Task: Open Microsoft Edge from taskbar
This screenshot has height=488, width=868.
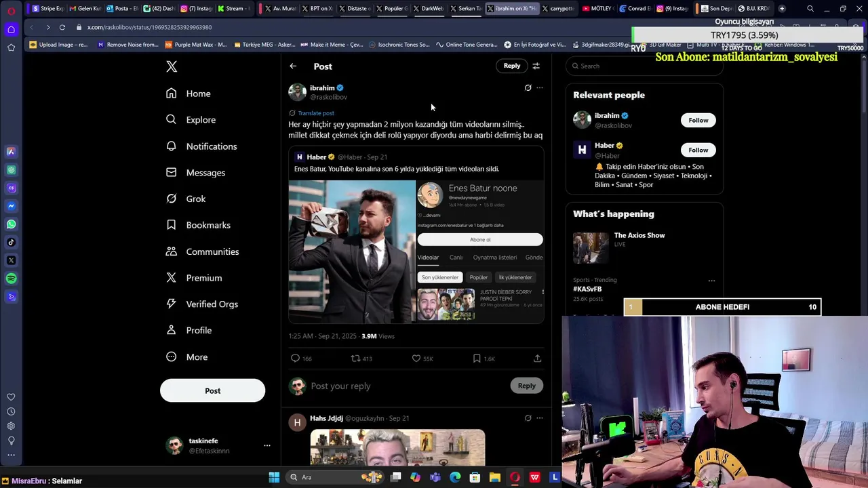Action: pyautogui.click(x=455, y=477)
